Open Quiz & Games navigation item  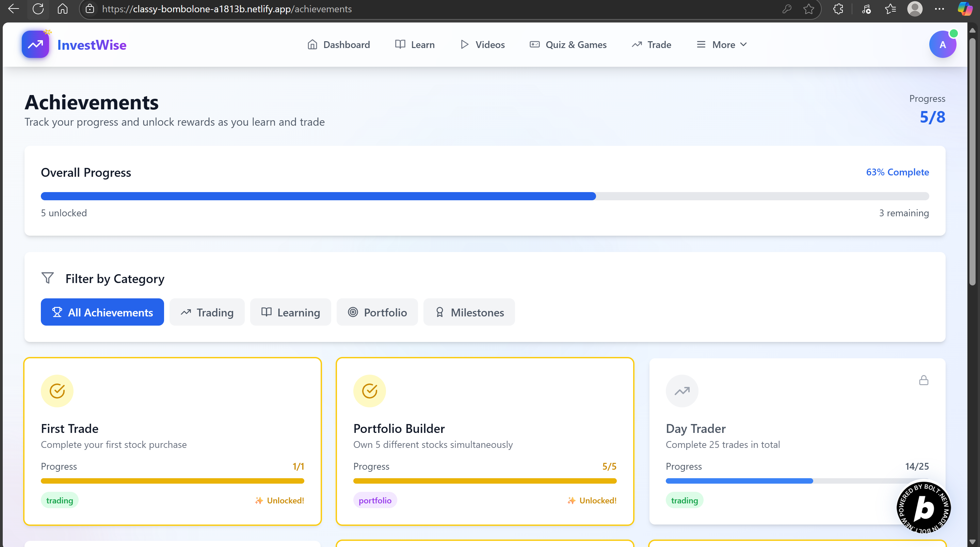click(x=568, y=45)
